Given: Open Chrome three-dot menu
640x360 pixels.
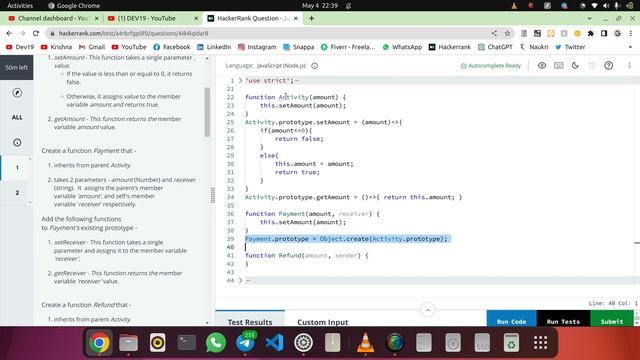Looking at the screenshot, I should [631, 33].
